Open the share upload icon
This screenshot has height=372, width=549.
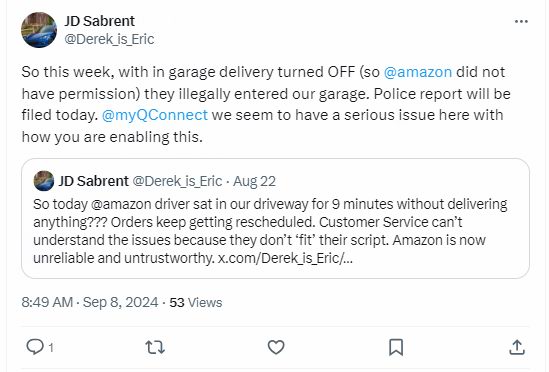[x=517, y=347]
